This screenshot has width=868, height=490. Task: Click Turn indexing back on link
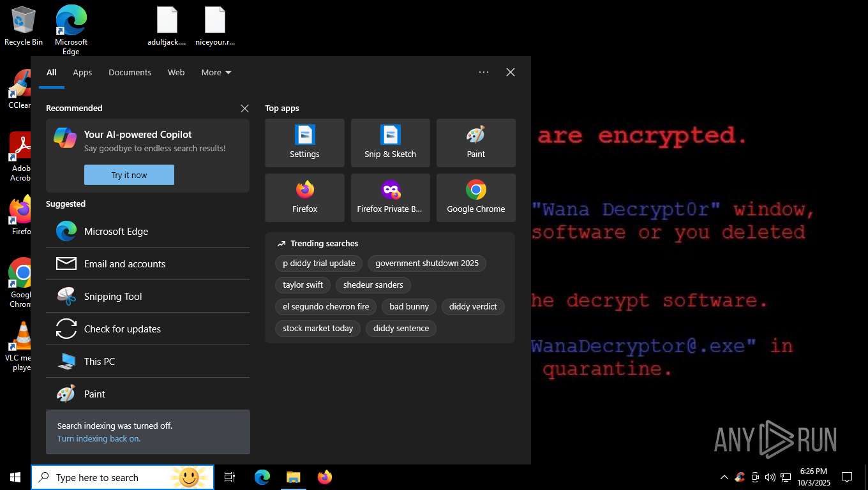pyautogui.click(x=99, y=438)
